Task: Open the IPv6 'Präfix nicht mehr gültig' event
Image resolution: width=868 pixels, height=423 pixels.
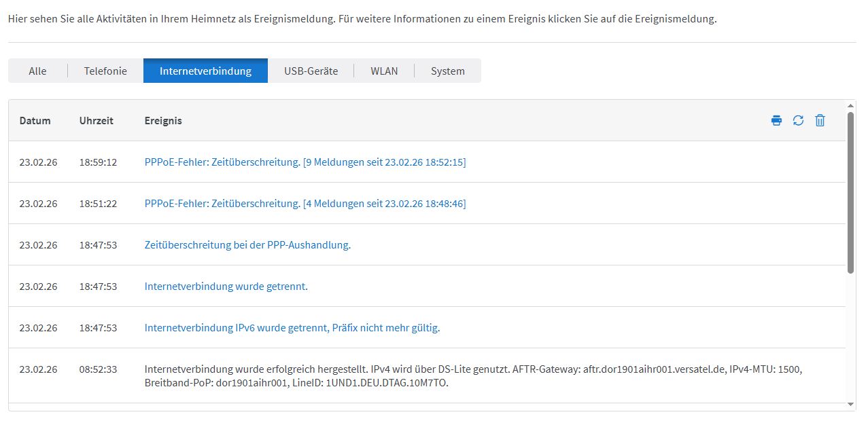Action: [292, 328]
